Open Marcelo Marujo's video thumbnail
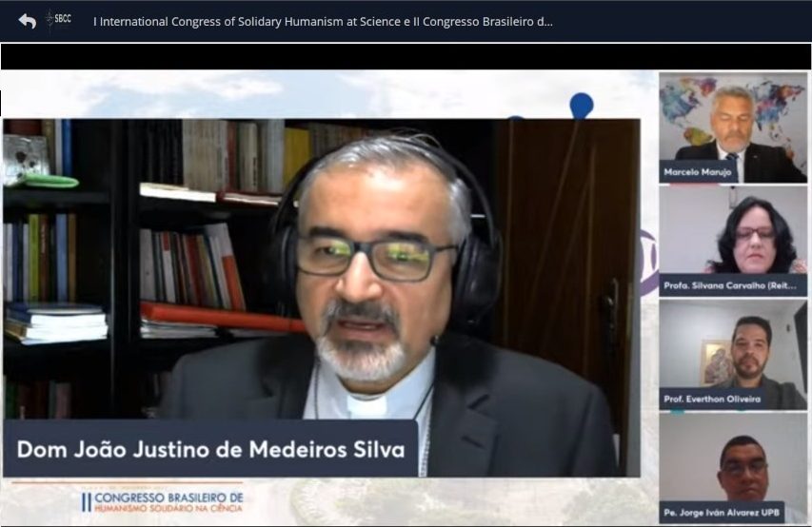812x527 pixels. (x=733, y=127)
